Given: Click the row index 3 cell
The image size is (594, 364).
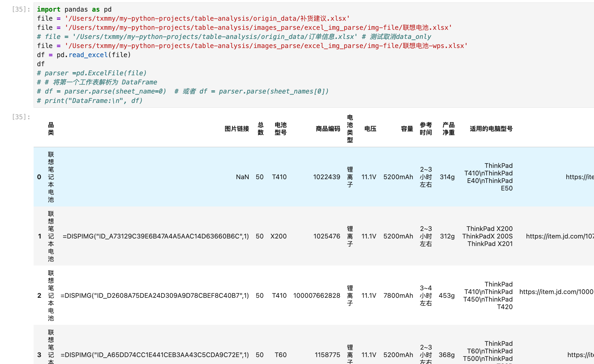Looking at the screenshot, I should 39,355.
